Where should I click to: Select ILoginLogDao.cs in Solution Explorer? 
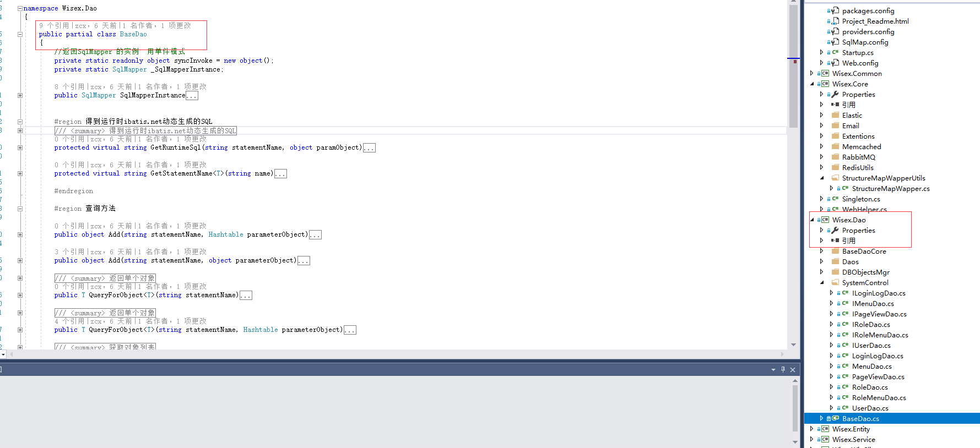tap(878, 293)
